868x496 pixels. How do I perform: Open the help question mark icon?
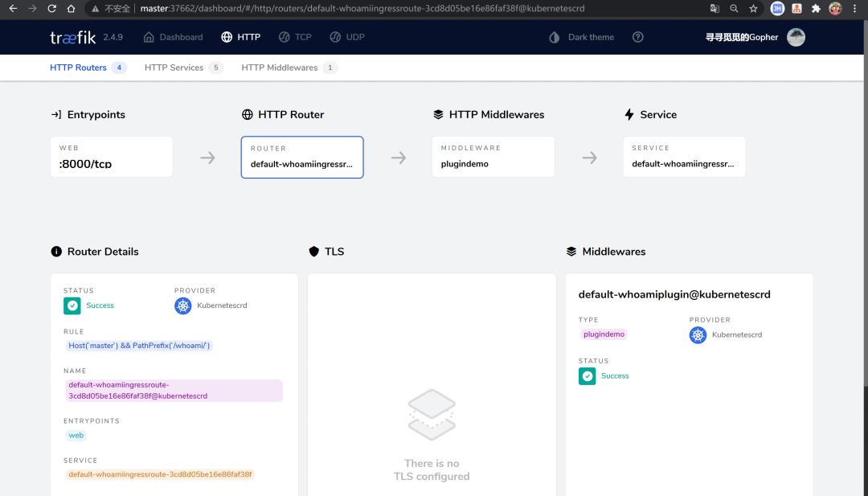637,37
